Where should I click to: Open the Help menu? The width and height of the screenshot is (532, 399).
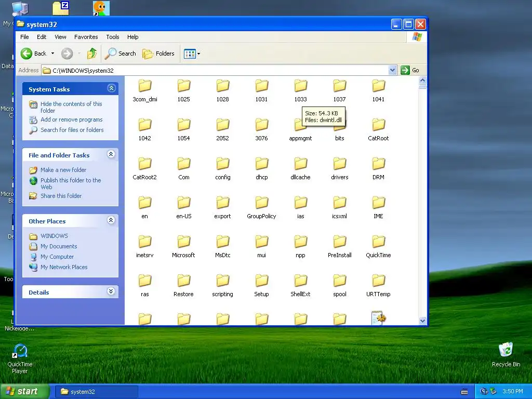tap(132, 37)
